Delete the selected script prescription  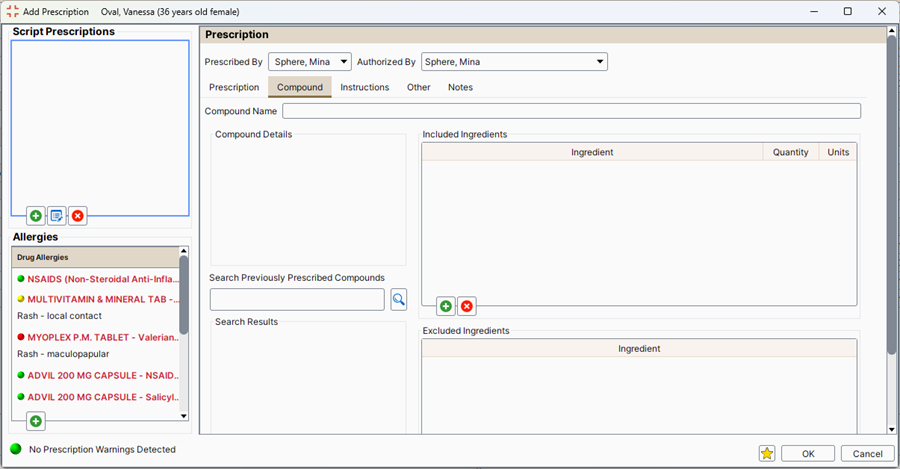click(78, 216)
